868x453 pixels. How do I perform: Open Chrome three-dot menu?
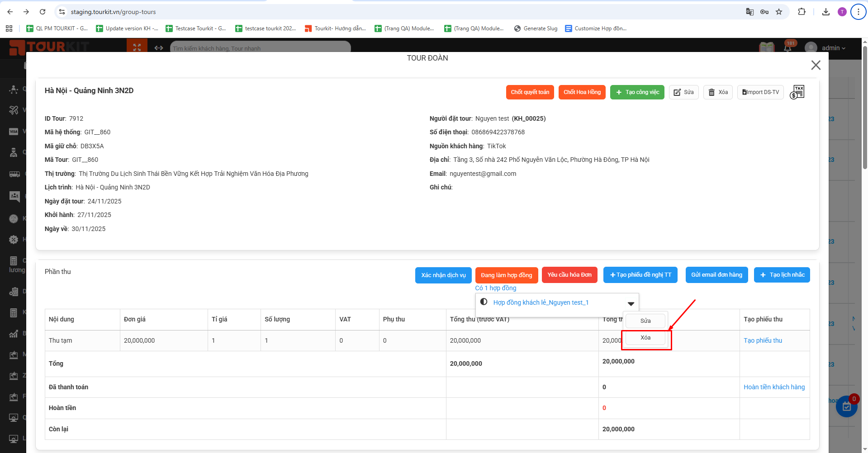[x=858, y=12]
